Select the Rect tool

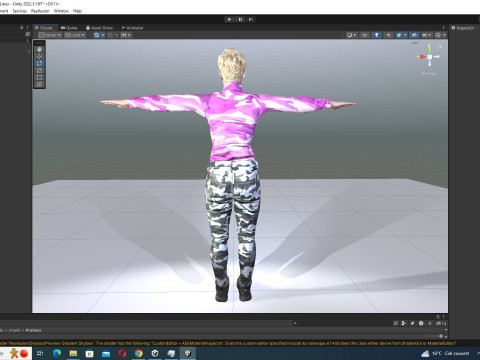(x=39, y=77)
